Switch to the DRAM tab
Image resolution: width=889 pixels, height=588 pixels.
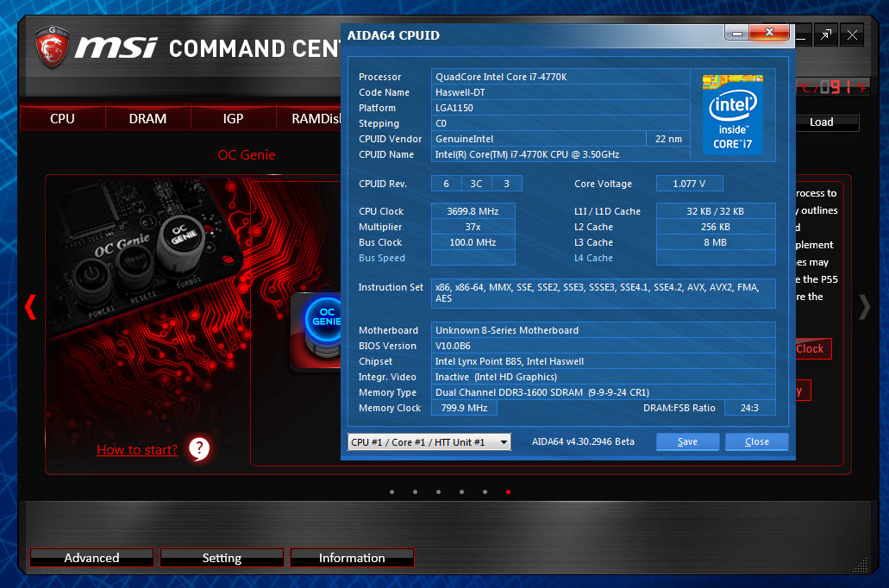pos(148,118)
